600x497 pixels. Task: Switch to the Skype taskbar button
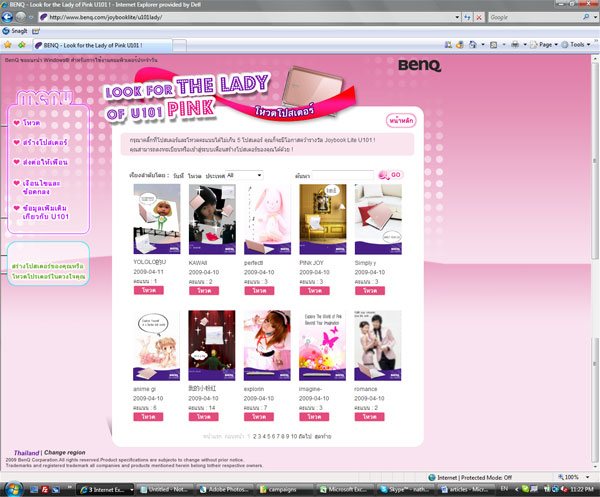click(405, 489)
